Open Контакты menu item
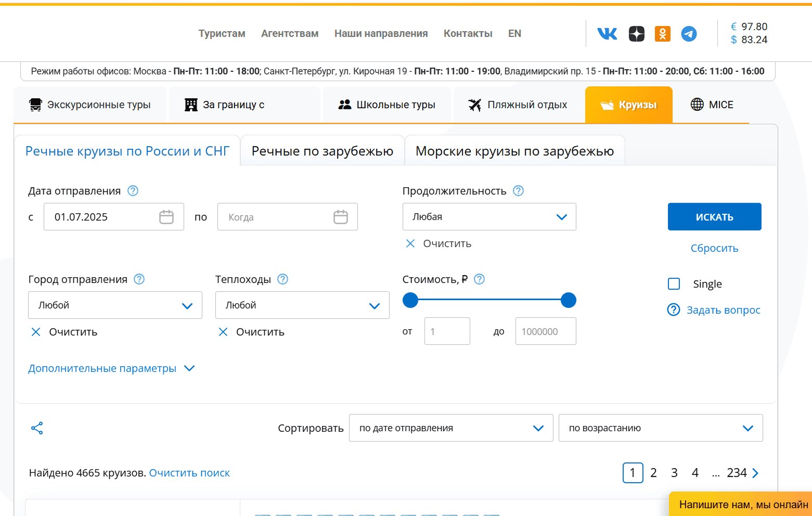The image size is (812, 516). 468,33
